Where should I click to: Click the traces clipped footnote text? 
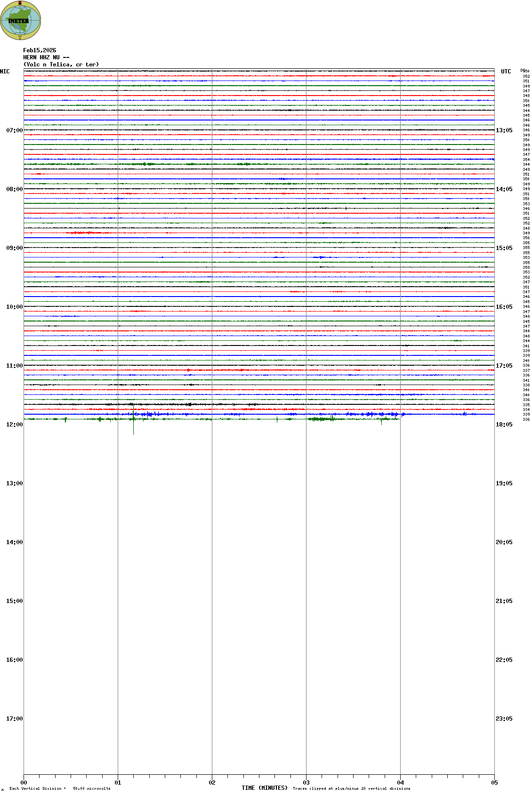click(351, 788)
